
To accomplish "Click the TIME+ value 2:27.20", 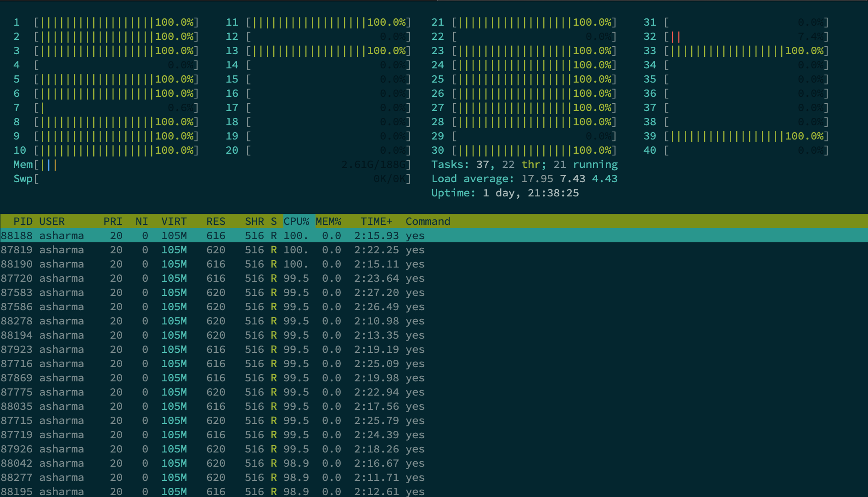I will [377, 292].
